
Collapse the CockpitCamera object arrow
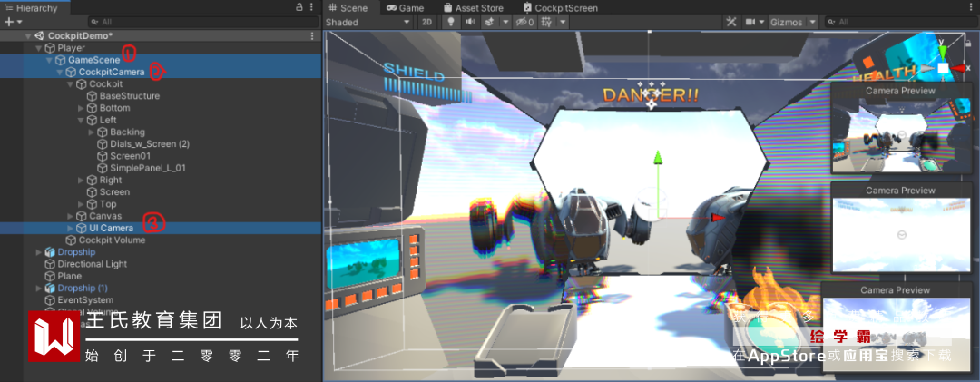[x=60, y=72]
